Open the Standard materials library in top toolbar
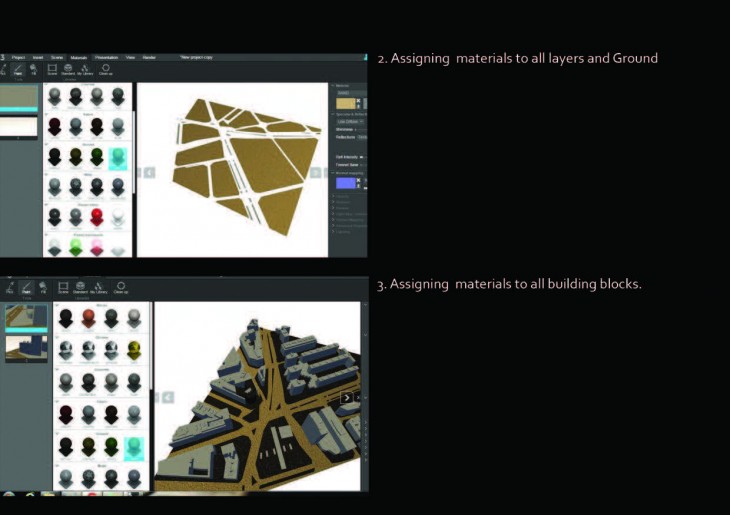The width and height of the screenshot is (730, 515). (x=68, y=70)
